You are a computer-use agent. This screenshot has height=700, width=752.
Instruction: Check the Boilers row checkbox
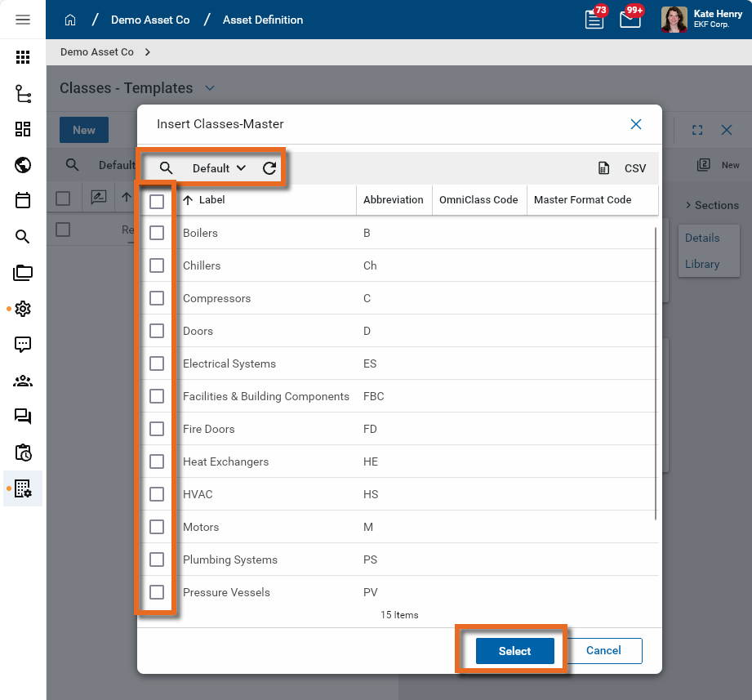pyautogui.click(x=157, y=233)
